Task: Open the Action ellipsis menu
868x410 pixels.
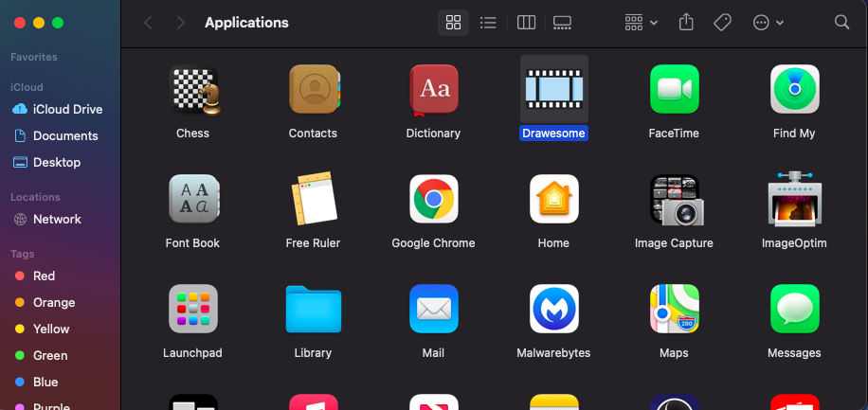Action: [769, 23]
